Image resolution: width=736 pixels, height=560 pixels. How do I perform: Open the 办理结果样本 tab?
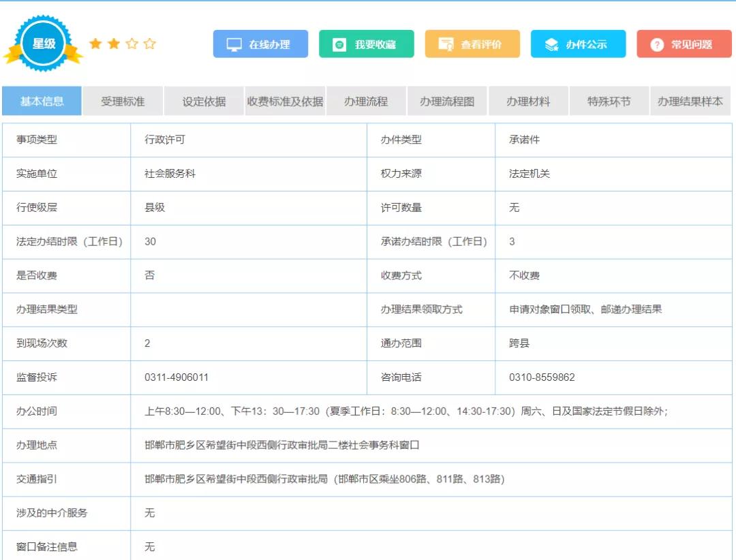690,102
